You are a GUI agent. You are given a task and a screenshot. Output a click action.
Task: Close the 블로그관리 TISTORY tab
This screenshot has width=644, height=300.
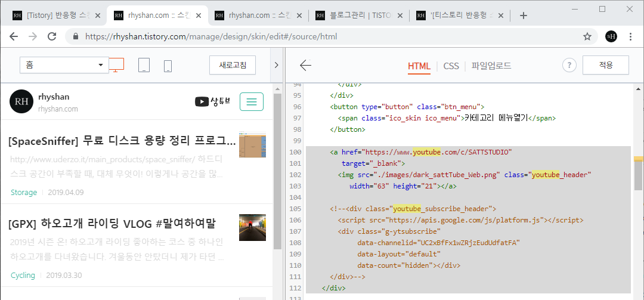point(400,16)
